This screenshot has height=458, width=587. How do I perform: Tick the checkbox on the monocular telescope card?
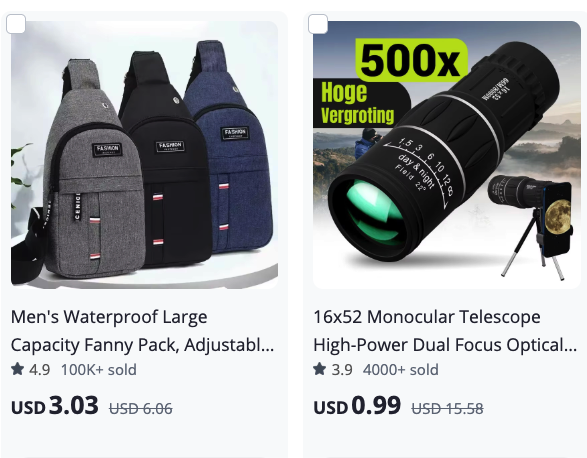click(318, 24)
